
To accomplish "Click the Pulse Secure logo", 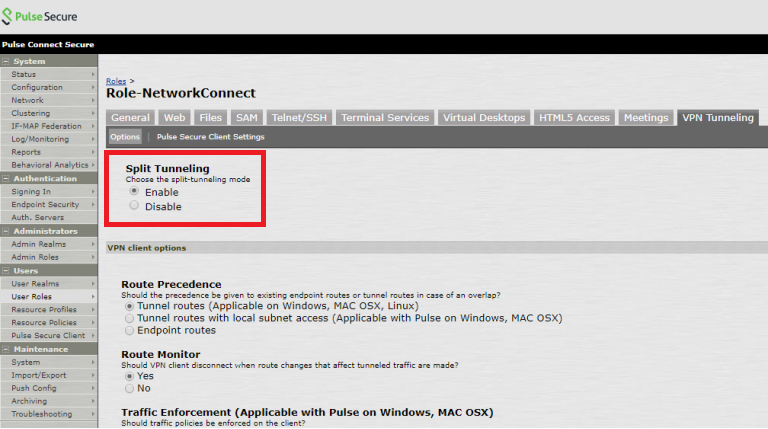I will click(x=39, y=16).
